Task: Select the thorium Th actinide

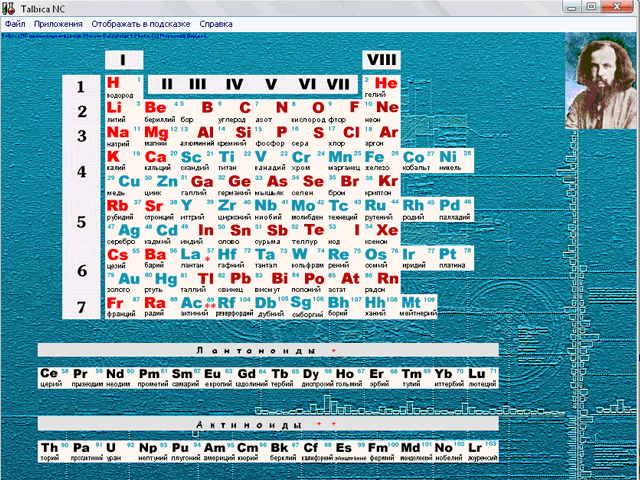Action: [x=55, y=451]
